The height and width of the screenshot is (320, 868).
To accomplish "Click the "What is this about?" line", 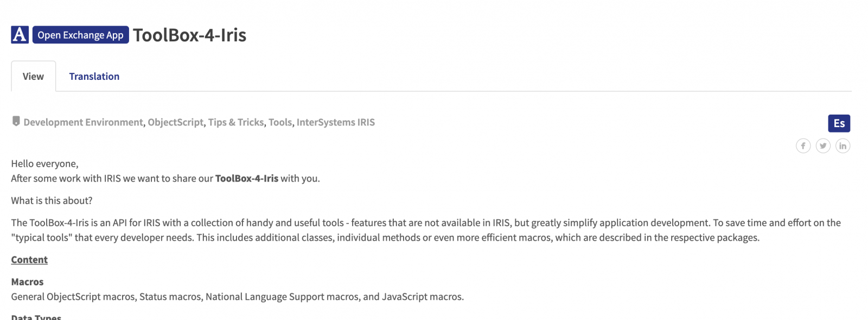I will tap(52, 200).
